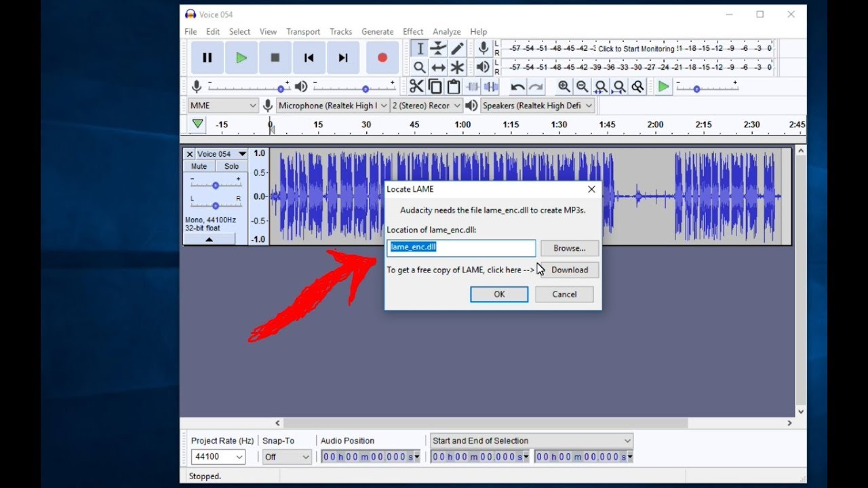The width and height of the screenshot is (868, 488).
Task: Open the Speakers playback device dropdown
Action: [538, 106]
